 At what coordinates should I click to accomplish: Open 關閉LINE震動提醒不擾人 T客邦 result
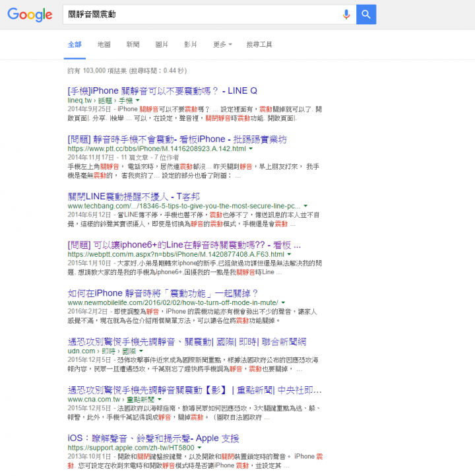[134, 197]
